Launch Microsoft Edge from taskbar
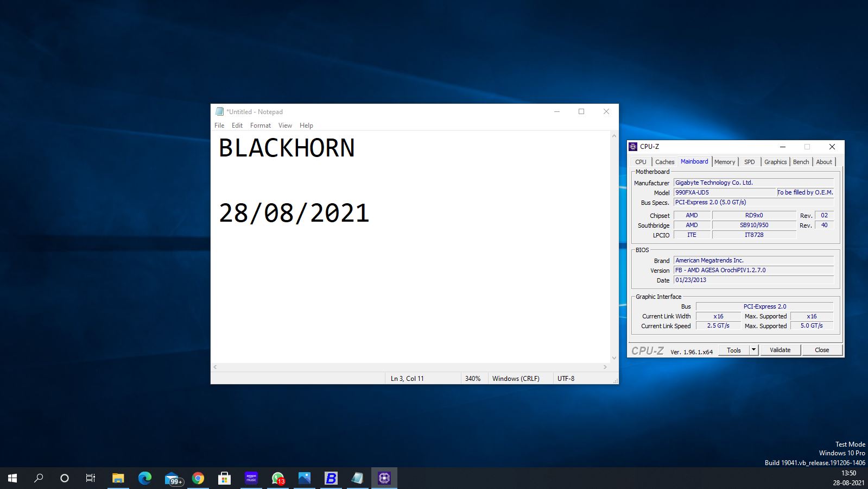The image size is (868, 489). click(x=145, y=478)
